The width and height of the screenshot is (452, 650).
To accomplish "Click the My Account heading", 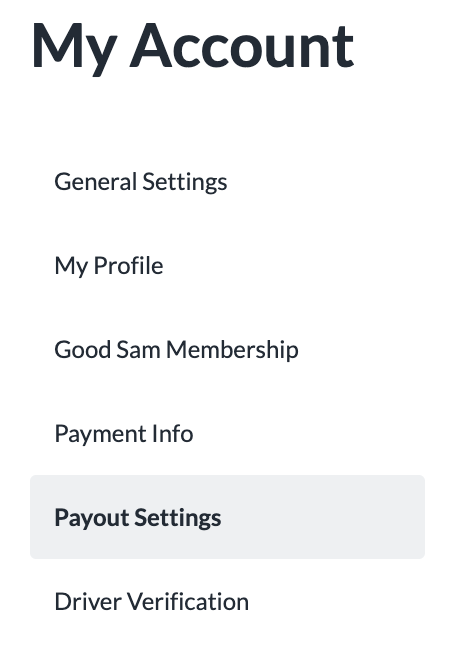I will click(x=192, y=47).
